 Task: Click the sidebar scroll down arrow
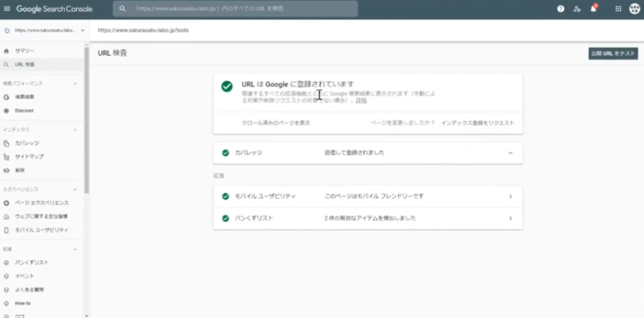click(86, 315)
